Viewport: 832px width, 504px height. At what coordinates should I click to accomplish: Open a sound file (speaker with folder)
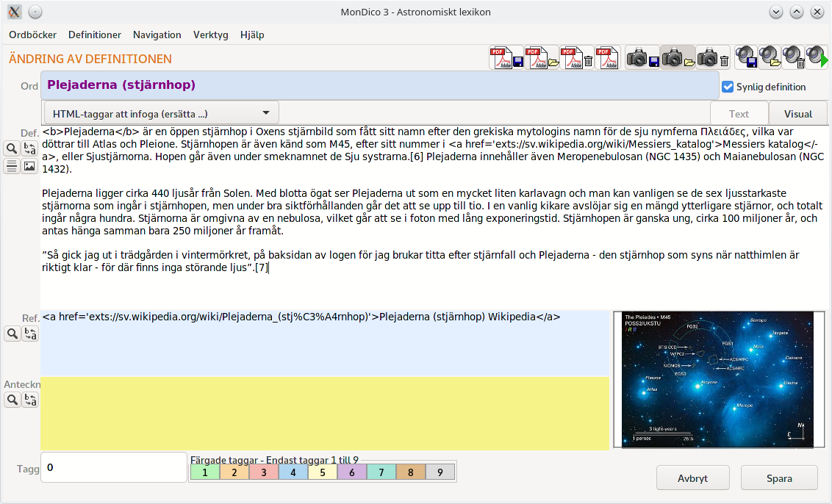coord(770,57)
